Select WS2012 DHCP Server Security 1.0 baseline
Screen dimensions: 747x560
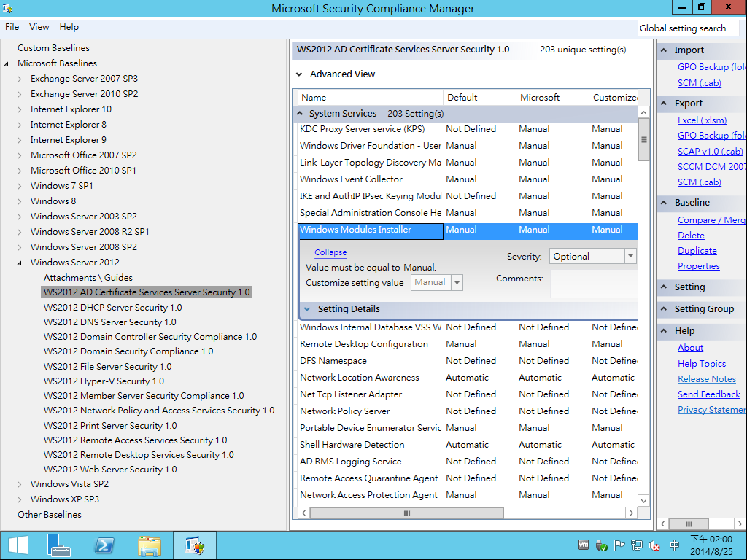pos(112,308)
